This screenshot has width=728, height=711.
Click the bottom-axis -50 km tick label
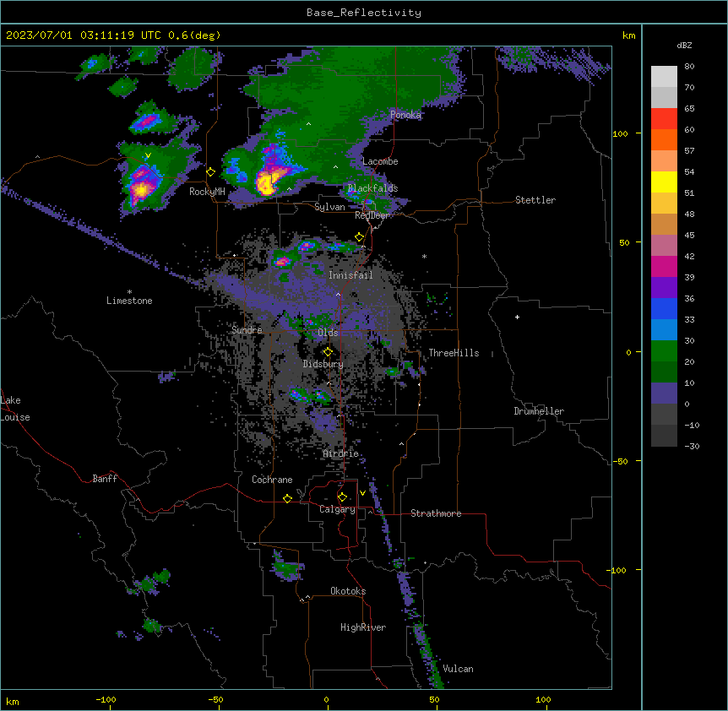pyautogui.click(x=215, y=699)
